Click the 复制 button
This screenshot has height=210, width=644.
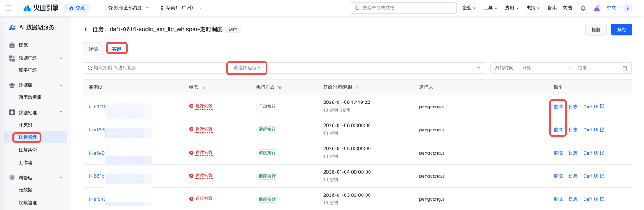click(596, 29)
